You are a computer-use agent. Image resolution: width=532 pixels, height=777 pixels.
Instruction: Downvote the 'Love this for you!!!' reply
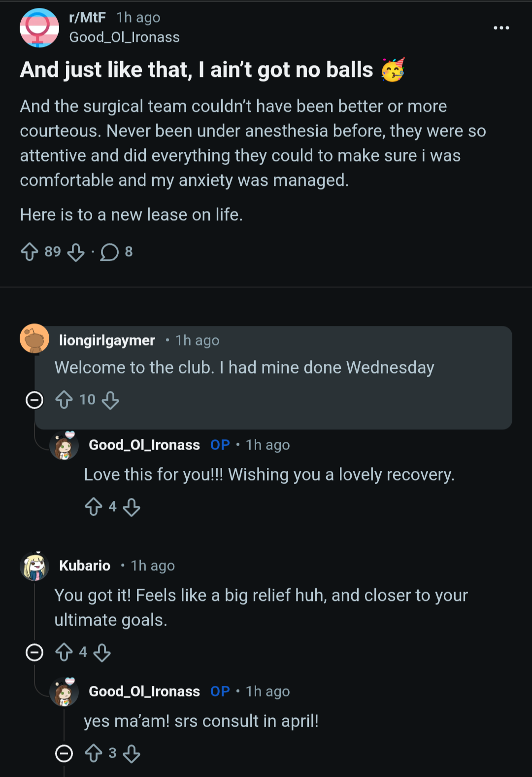[132, 507]
